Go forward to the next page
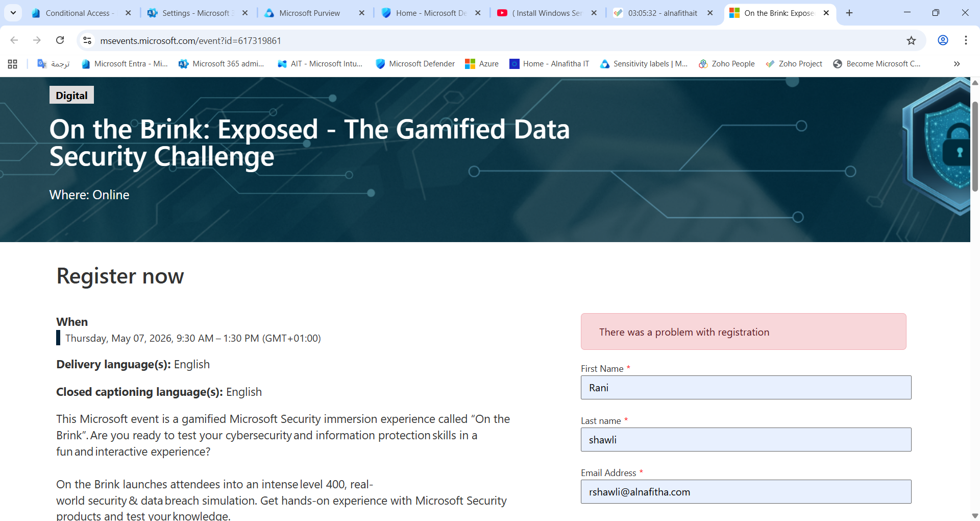Viewport: 980px width, 521px height. click(37, 40)
